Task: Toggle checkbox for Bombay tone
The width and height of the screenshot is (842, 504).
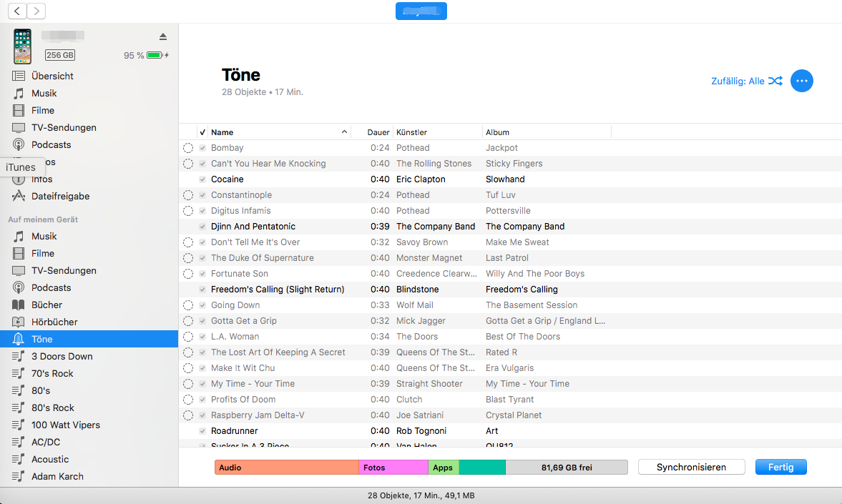Action: click(x=203, y=148)
